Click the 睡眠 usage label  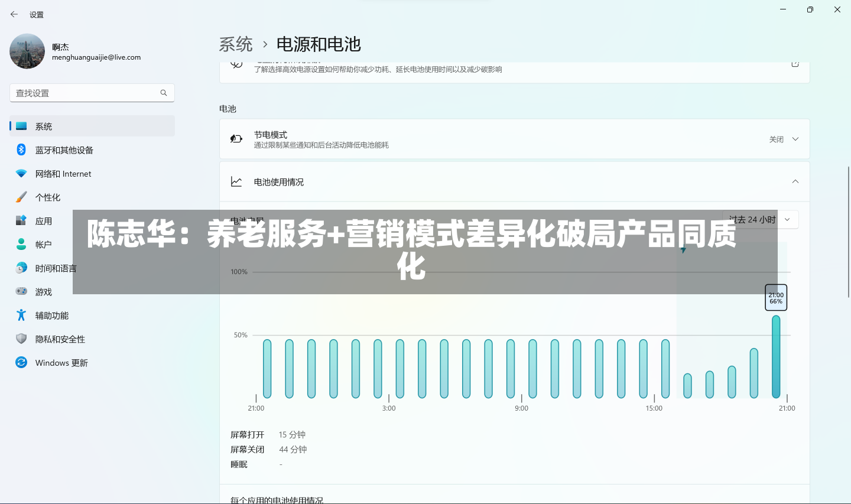pos(239,464)
